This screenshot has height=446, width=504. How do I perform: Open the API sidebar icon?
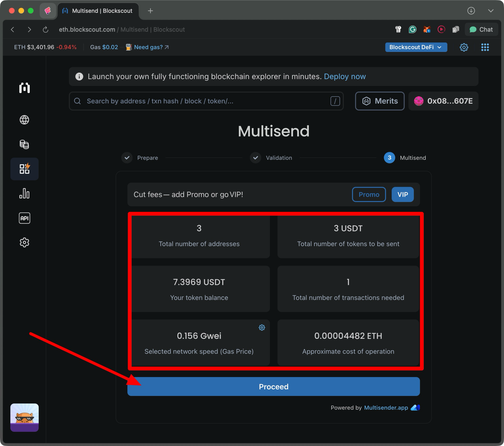point(24,218)
